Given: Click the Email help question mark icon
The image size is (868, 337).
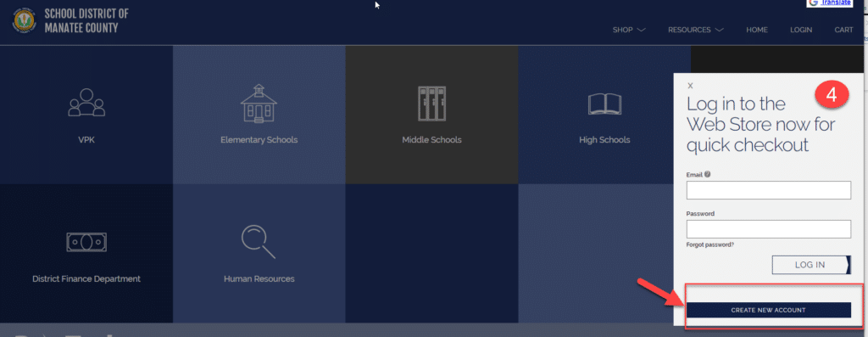Looking at the screenshot, I should 708,174.
